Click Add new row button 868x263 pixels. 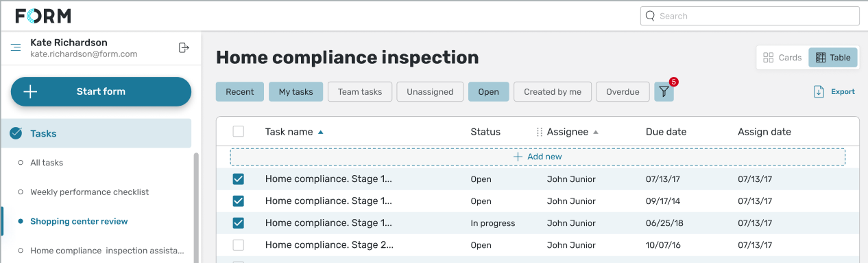pos(538,157)
